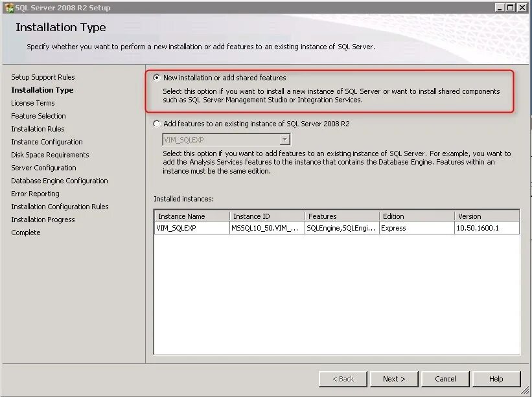The width and height of the screenshot is (532, 397).
Task: Click the SQL Server Setup title bar icon
Action: pyautogui.click(x=9, y=8)
